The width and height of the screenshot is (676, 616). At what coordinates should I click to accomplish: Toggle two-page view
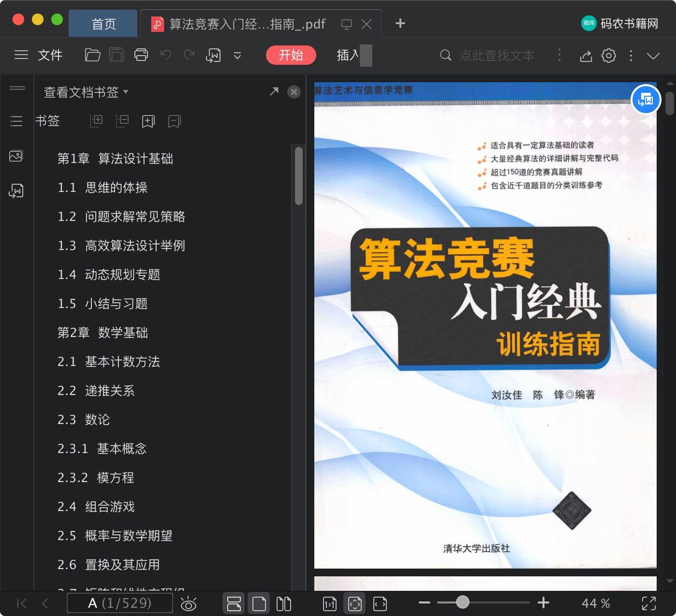(x=284, y=603)
